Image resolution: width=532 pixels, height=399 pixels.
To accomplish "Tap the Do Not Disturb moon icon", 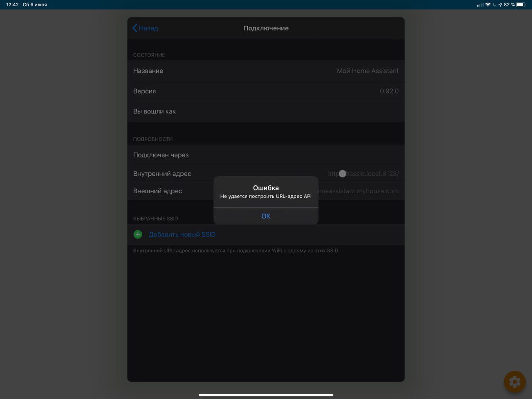I will click(x=494, y=5).
